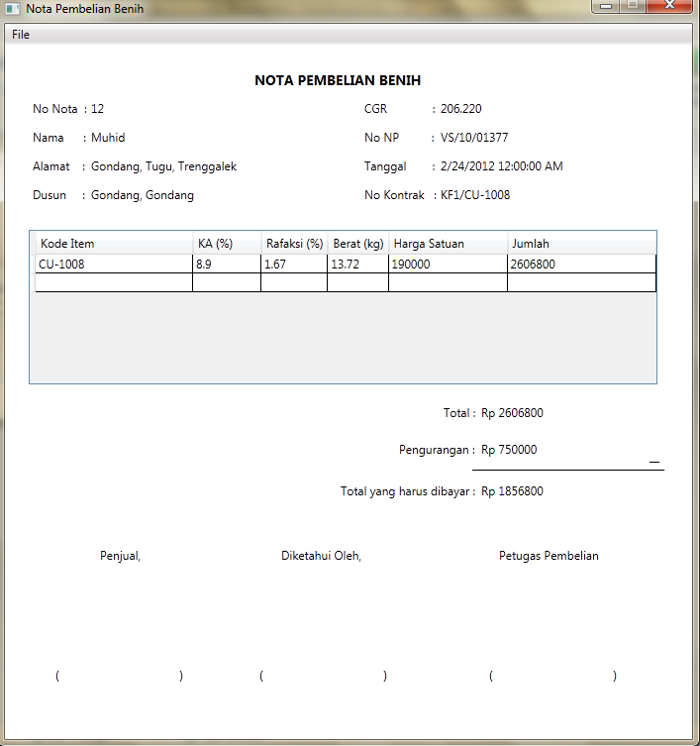Click the Diketahui Oleh, signature label
Image resolution: width=700 pixels, height=746 pixels.
(321, 556)
